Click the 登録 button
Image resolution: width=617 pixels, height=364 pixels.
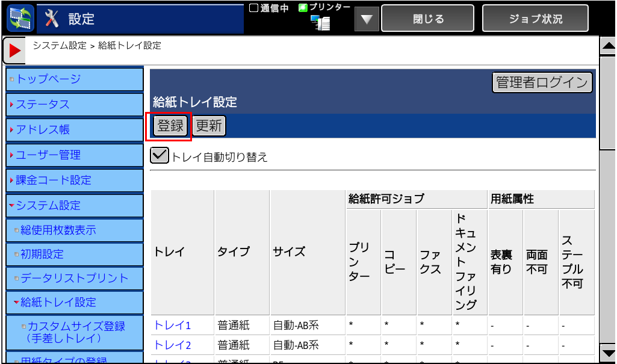click(x=170, y=126)
